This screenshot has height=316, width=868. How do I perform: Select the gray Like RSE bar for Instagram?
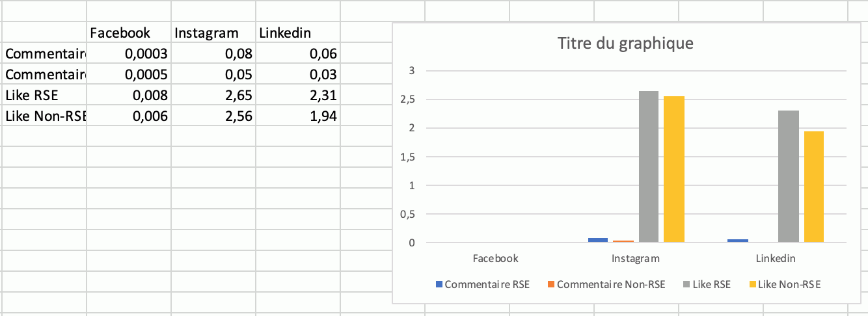coord(648,166)
